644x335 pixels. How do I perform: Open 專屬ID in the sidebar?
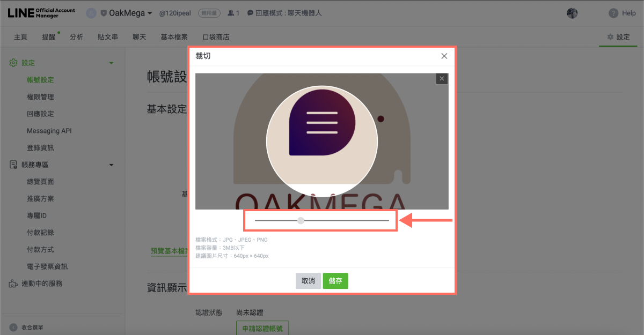(37, 215)
